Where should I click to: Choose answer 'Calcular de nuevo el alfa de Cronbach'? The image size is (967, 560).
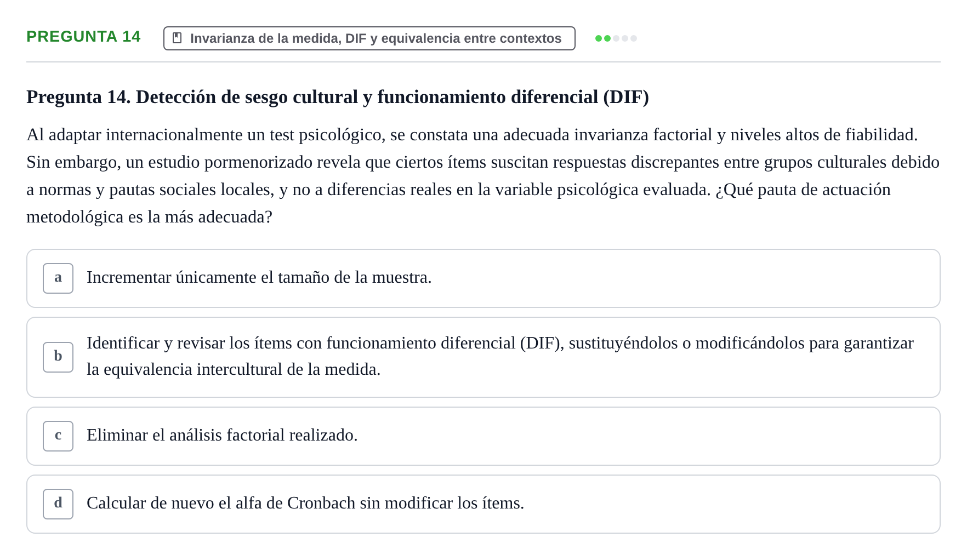(484, 504)
